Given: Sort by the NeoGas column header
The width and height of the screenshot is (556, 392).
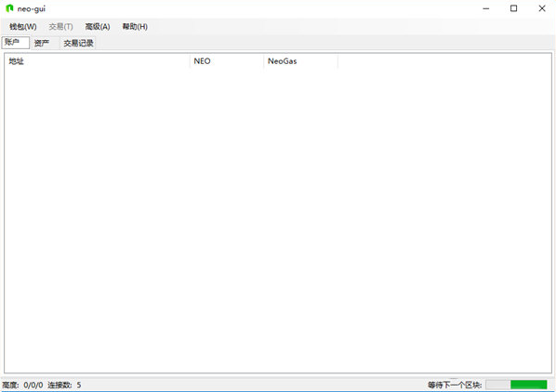Looking at the screenshot, I should pos(300,61).
